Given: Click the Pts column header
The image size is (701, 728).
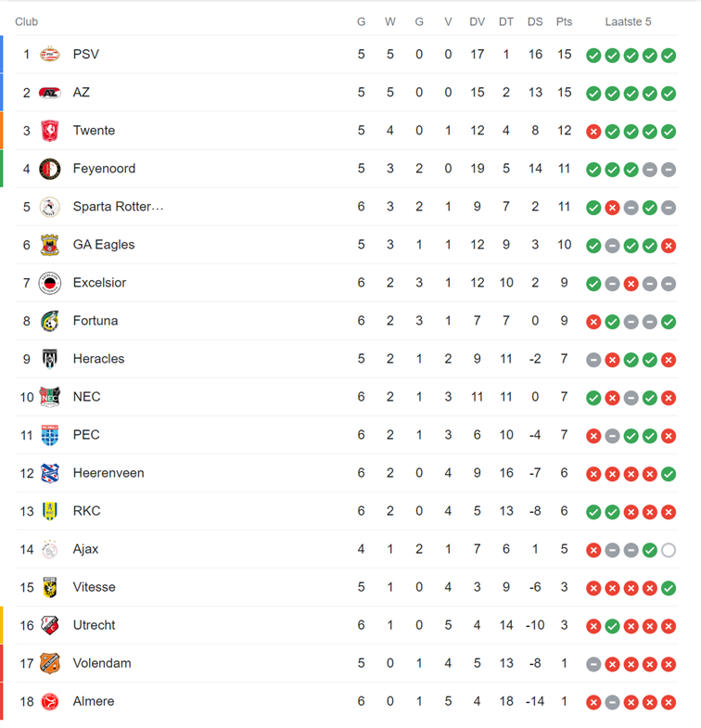Looking at the screenshot, I should click(564, 22).
